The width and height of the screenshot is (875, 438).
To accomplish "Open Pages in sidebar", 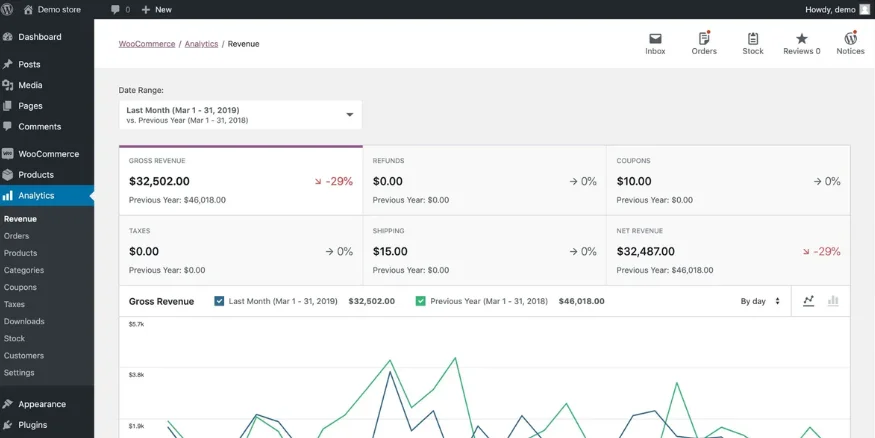I will click(47, 105).
